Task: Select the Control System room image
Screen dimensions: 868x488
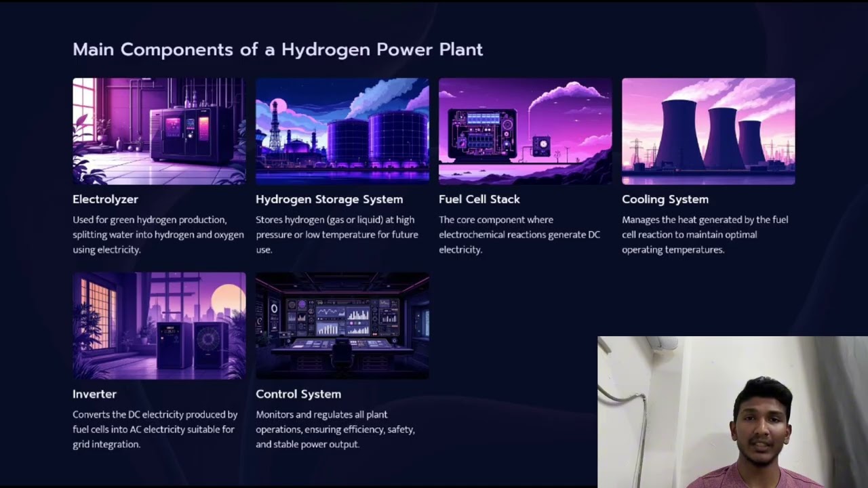Action: (342, 325)
